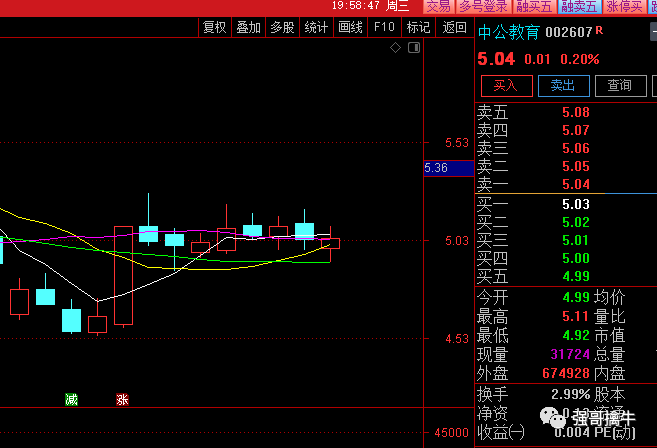Click 返回 to go back
Viewport: 657px width, 448px height.
(x=455, y=27)
